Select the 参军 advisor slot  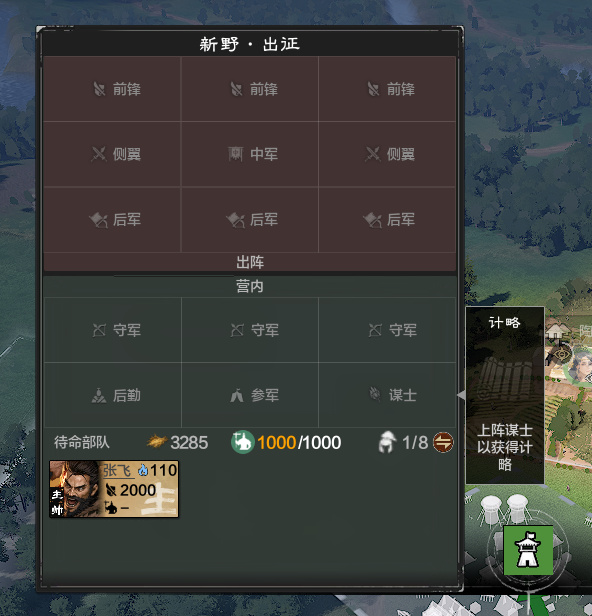pos(250,395)
